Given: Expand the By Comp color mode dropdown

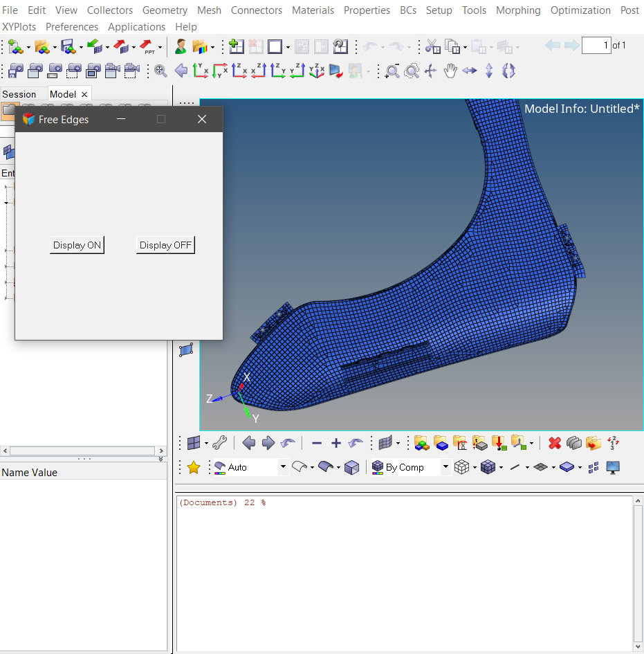Looking at the screenshot, I should click(x=445, y=468).
